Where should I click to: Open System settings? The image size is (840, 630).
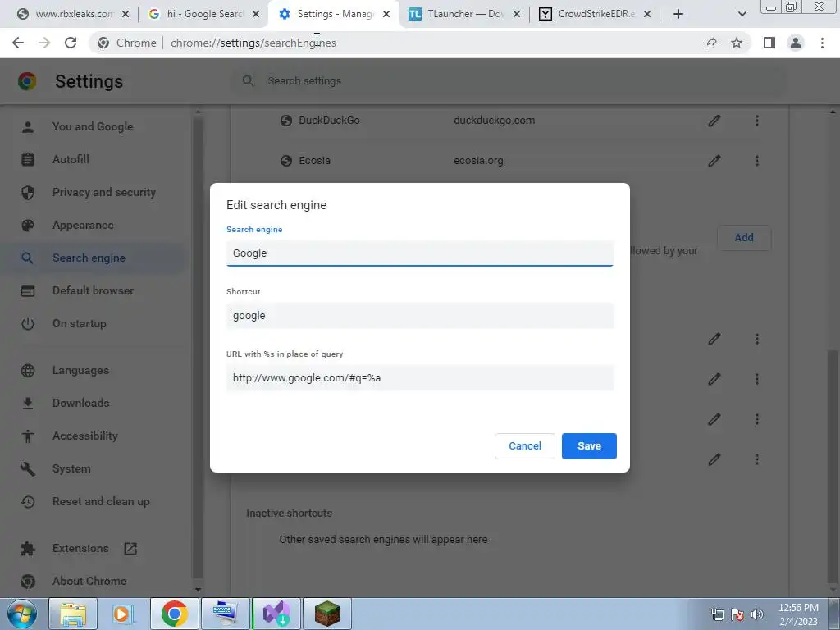tap(71, 468)
